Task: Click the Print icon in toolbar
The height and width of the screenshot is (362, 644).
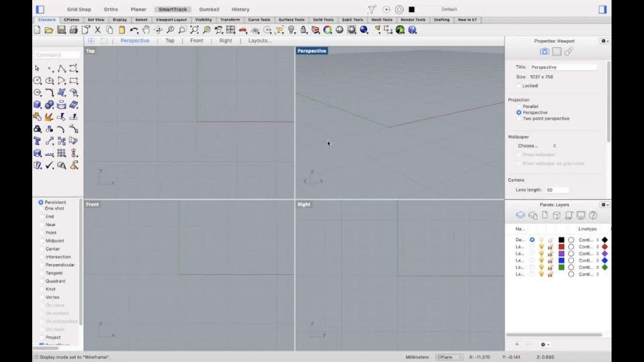Action: coord(73,30)
